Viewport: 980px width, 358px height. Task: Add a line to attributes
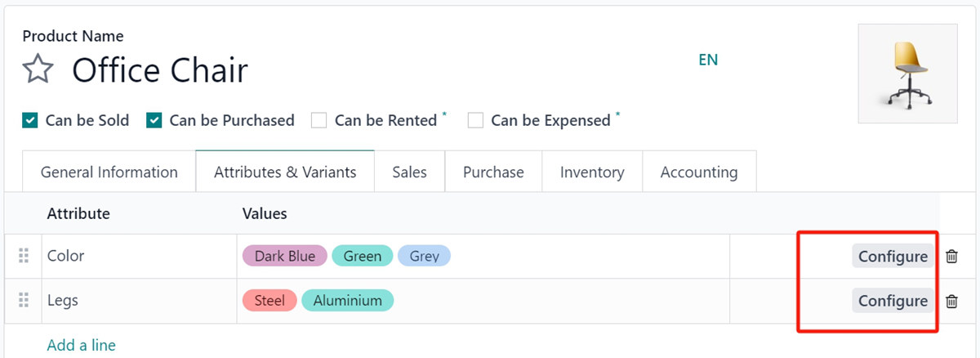coord(81,345)
